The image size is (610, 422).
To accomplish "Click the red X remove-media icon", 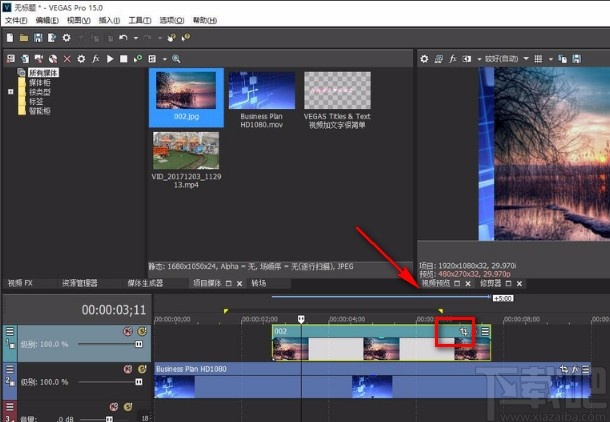I will pyautogui.click(x=67, y=59).
